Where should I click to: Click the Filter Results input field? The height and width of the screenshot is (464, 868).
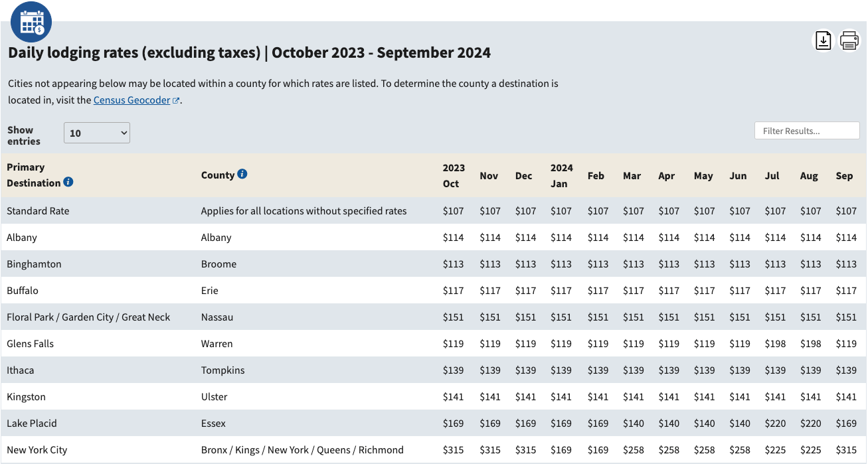click(807, 131)
